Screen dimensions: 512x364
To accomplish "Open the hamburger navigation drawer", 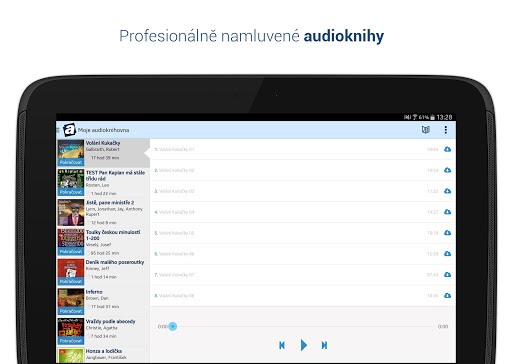I will click(58, 130).
